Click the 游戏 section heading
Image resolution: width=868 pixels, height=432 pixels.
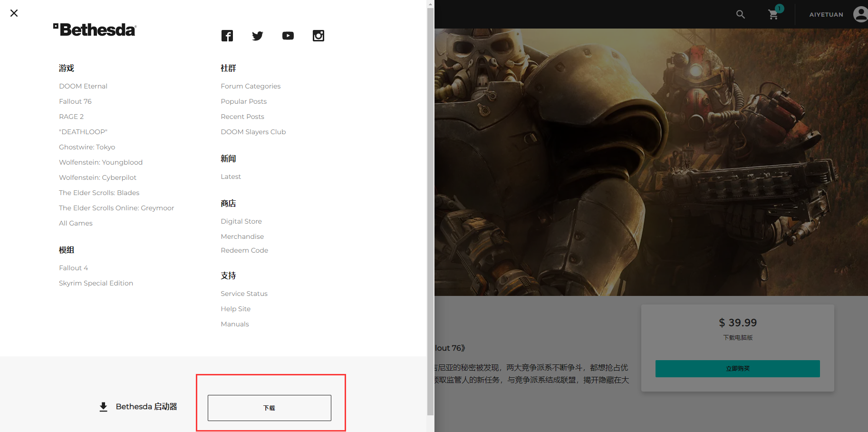pyautogui.click(x=67, y=68)
